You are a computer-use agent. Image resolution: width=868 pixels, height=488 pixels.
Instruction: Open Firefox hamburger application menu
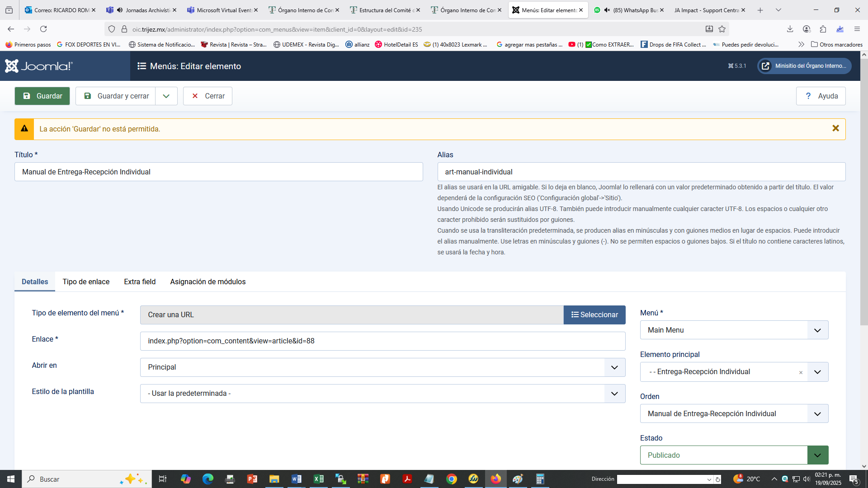click(x=857, y=29)
